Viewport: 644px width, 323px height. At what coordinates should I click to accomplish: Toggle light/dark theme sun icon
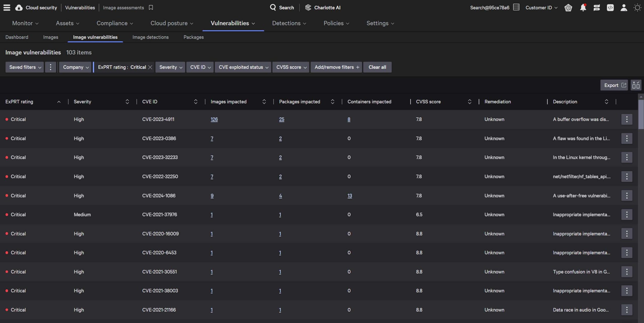[637, 8]
